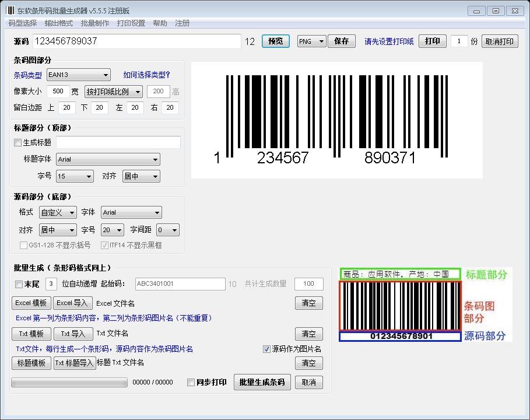Open the 字间距 0 dropdown
The width and height of the screenshot is (530, 420).
click(168, 230)
